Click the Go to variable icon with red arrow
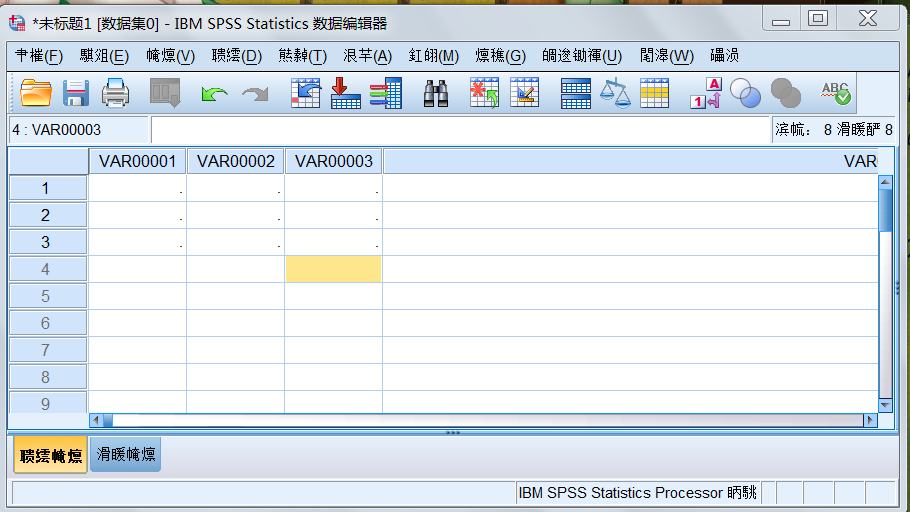The height and width of the screenshot is (512, 910). pyautogui.click(x=346, y=93)
